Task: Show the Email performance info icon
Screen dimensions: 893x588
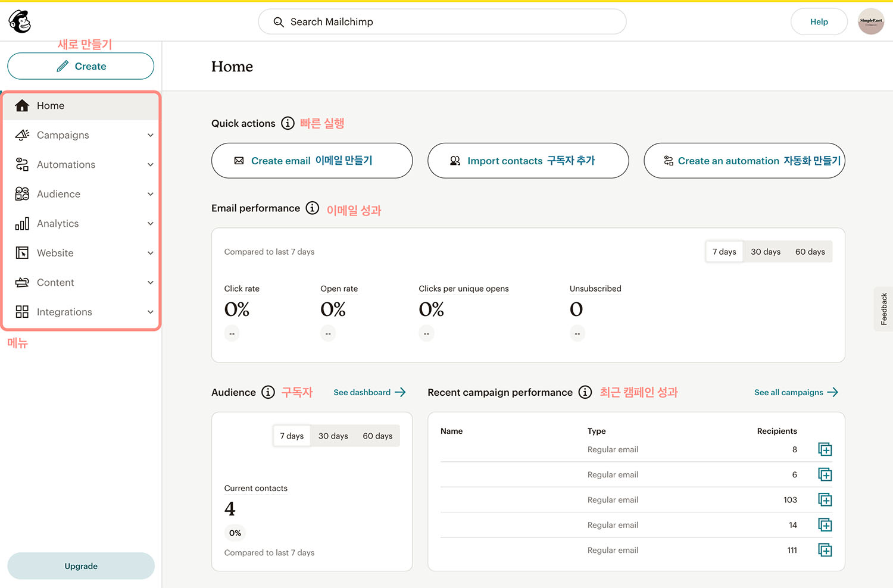Action: [x=313, y=208]
